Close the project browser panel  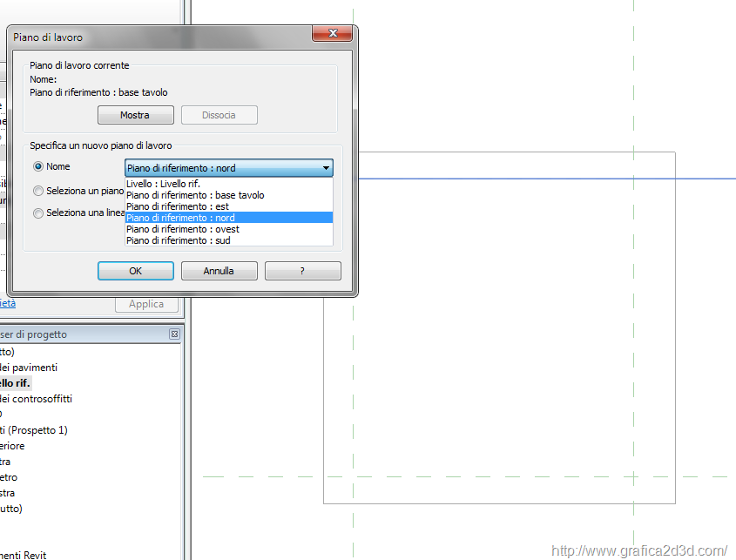coord(174,334)
